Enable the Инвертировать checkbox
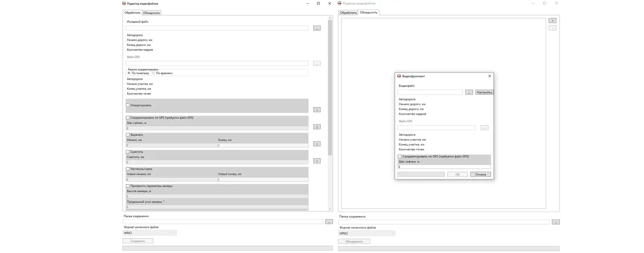The height and width of the screenshot is (253, 644). (x=128, y=105)
